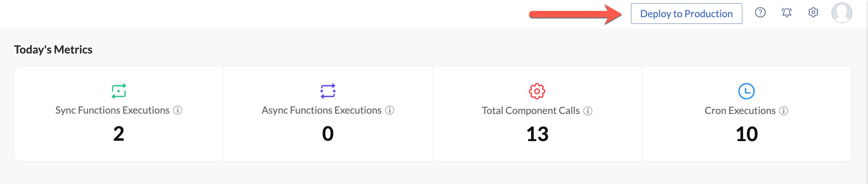868x184 pixels.
Task: Show info for Async Functions Executions
Action: point(390,110)
